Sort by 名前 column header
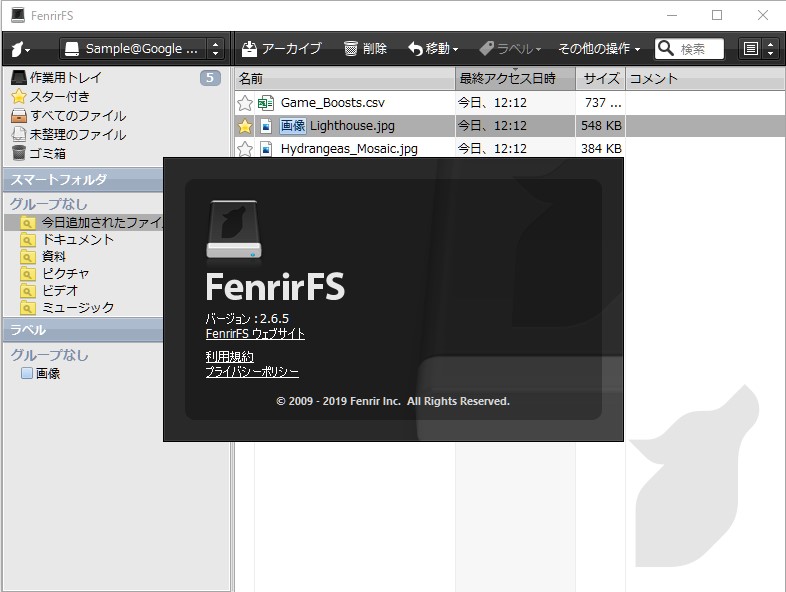This screenshot has height=592, width=786. click(345, 79)
